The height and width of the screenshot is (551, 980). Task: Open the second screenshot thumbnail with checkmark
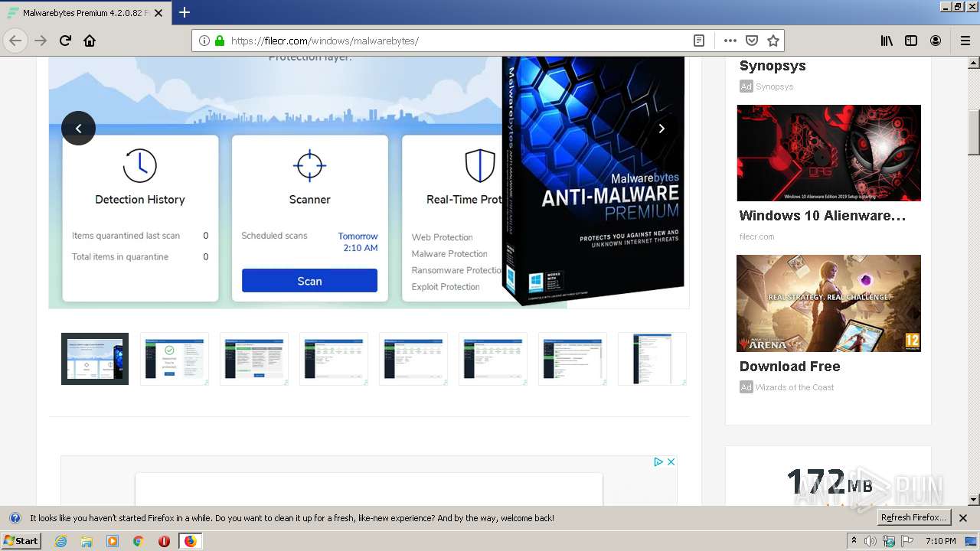coord(175,359)
